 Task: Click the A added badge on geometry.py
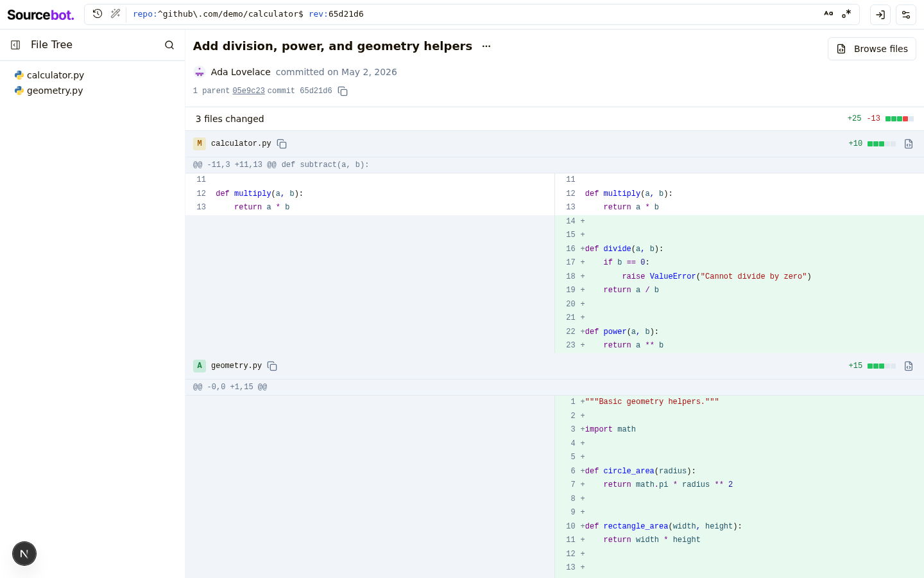[200, 366]
